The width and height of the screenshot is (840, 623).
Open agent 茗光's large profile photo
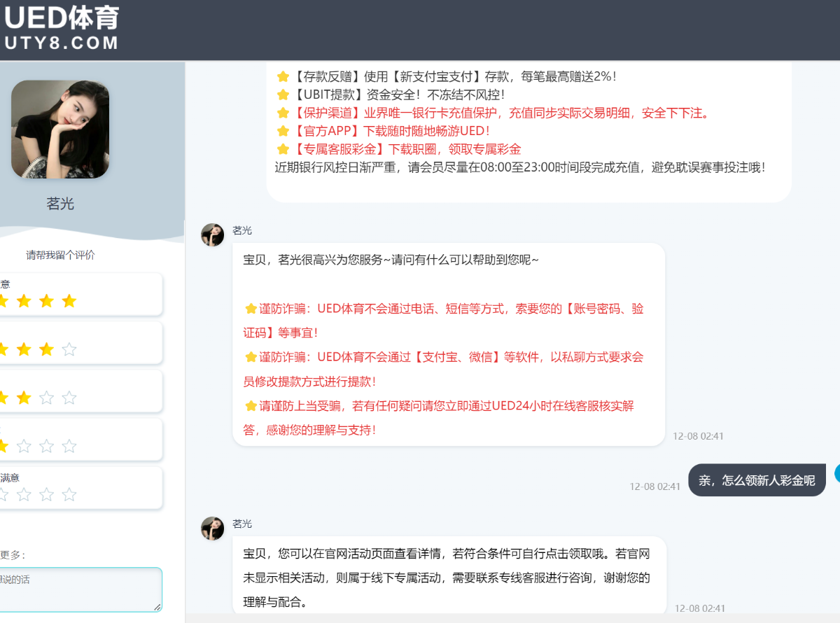click(x=60, y=129)
